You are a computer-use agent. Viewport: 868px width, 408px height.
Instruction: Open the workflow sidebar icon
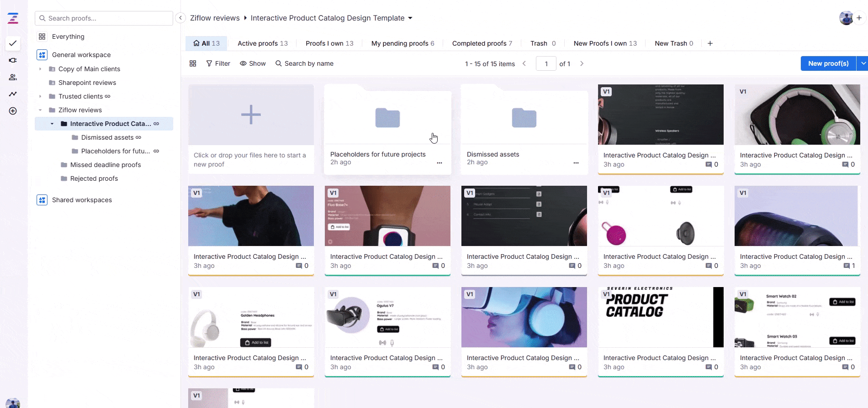13,60
